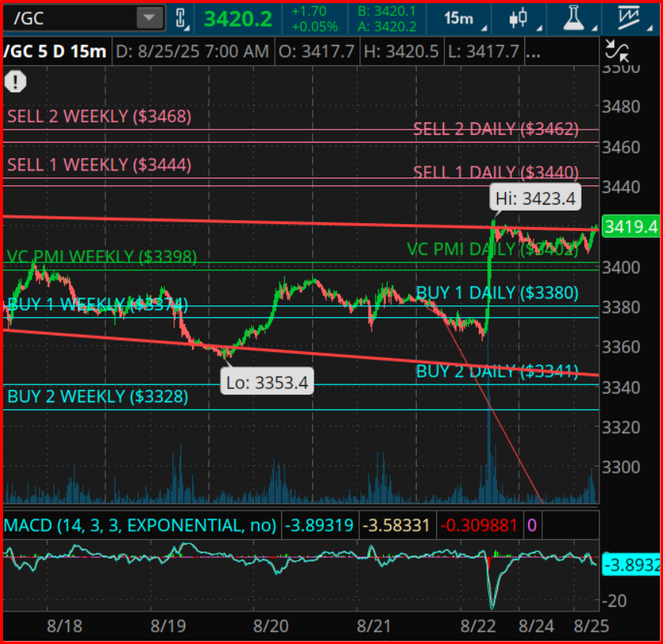The image size is (663, 644).
Task: Click the collapse axis arrows icon
Action: [617, 51]
